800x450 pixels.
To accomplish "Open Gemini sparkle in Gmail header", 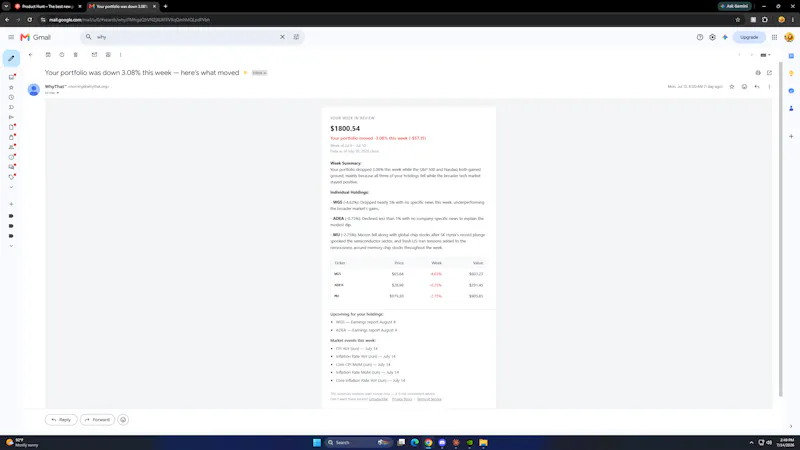I will tap(725, 37).
